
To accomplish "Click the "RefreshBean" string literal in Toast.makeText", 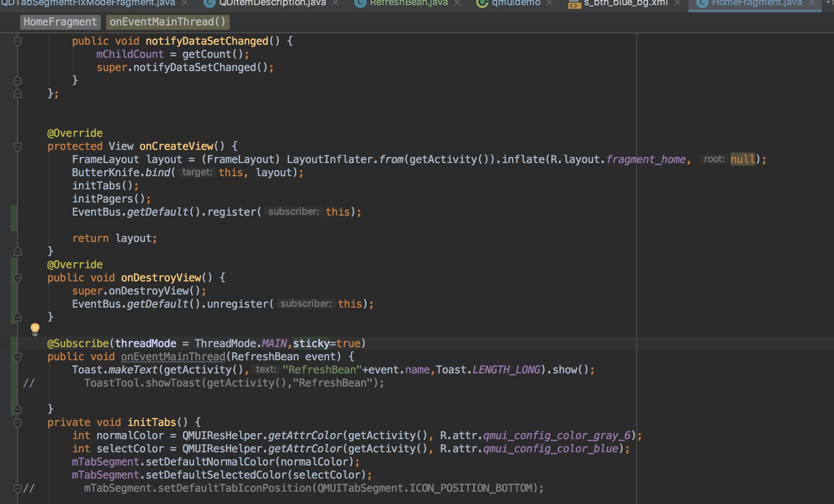I will 322,370.
